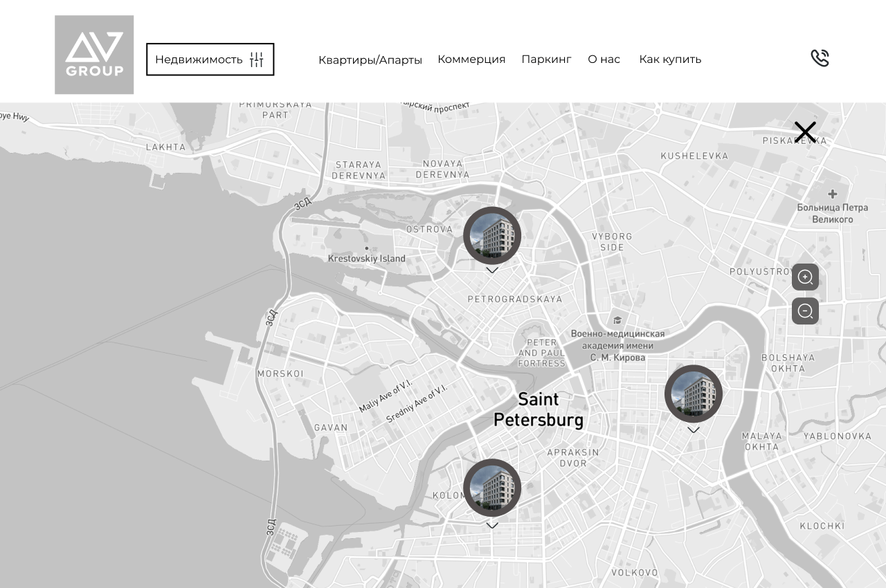Click the Больница Петра Великого hospital cross icon

pyautogui.click(x=832, y=194)
